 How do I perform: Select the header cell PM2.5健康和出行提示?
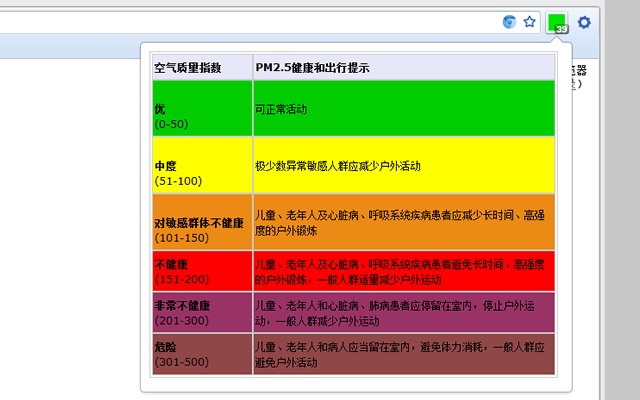404,67
